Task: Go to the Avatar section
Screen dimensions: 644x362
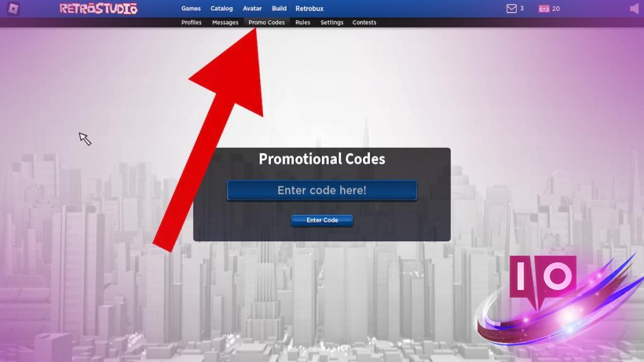Action: 252,8
